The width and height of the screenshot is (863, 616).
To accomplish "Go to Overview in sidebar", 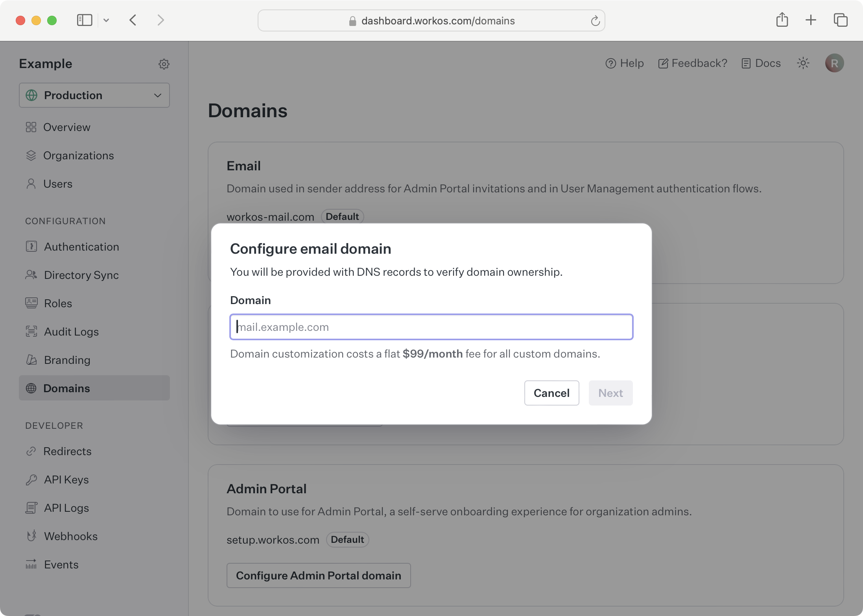I will pos(66,127).
